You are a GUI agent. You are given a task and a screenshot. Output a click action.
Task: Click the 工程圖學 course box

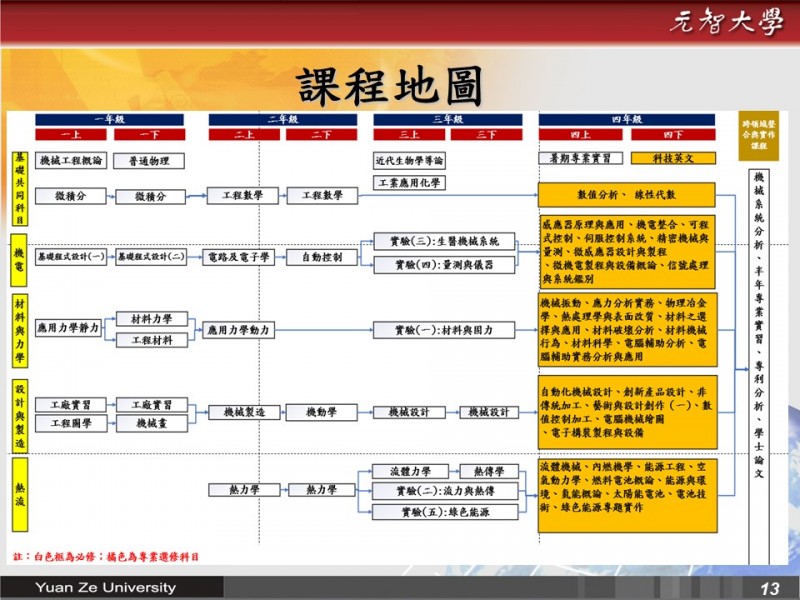(70, 424)
